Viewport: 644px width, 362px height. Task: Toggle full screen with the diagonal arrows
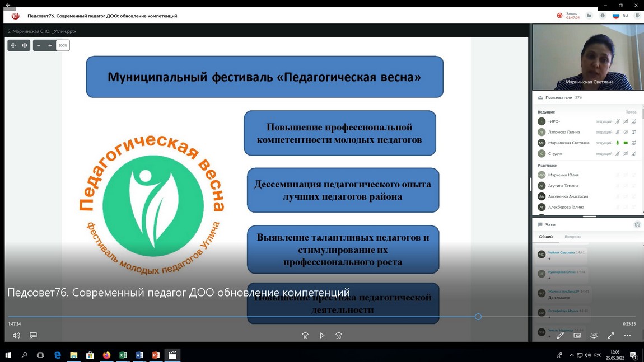click(x=611, y=335)
